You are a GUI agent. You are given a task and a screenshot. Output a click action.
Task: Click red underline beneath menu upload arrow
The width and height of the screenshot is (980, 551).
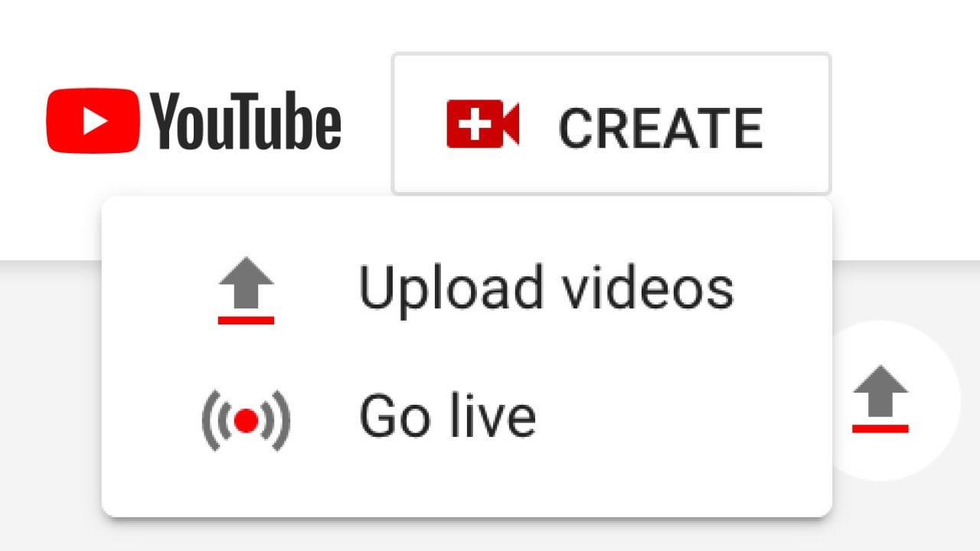[x=246, y=321]
